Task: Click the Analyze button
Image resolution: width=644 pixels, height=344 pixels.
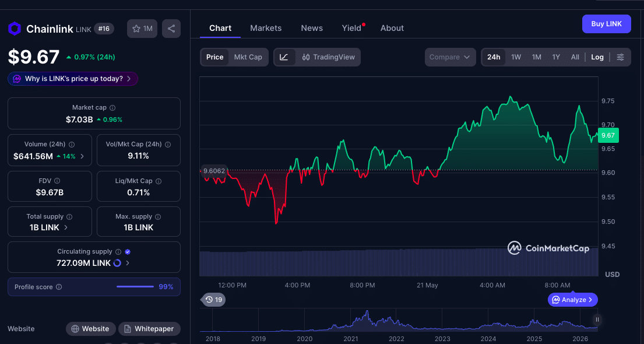Action: point(572,300)
